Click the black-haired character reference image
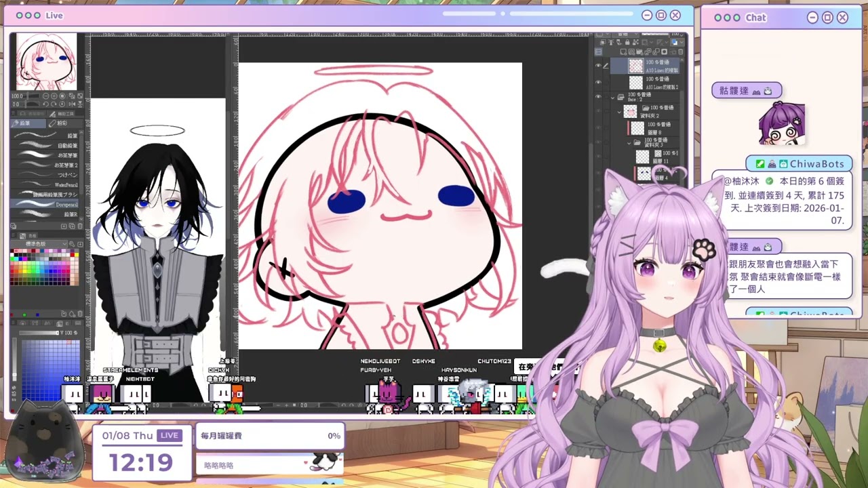The width and height of the screenshot is (868, 488). (x=158, y=251)
